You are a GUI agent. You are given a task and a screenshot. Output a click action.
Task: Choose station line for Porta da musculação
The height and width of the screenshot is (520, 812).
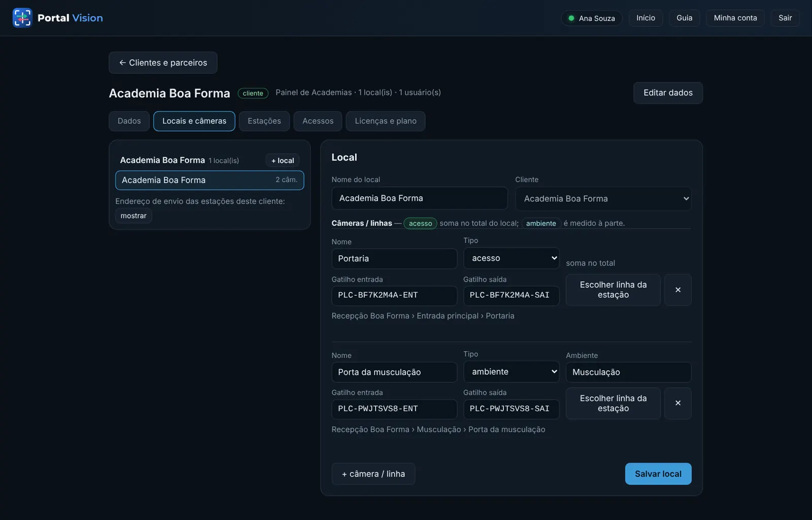click(613, 403)
